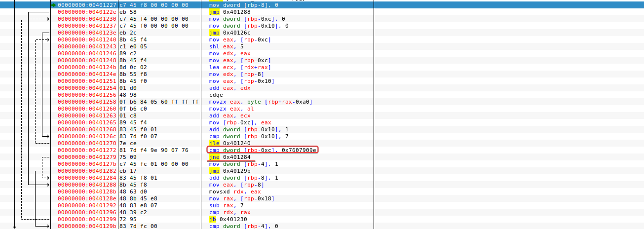Click the green current-instruction arrow at 00401227

(x=54, y=5)
